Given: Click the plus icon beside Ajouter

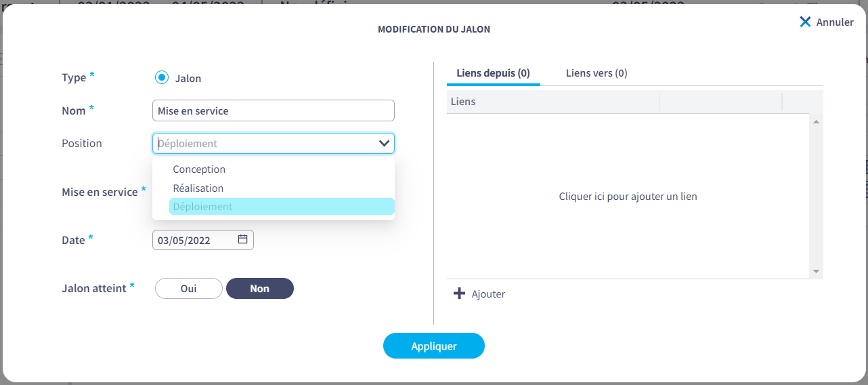Looking at the screenshot, I should (x=459, y=293).
